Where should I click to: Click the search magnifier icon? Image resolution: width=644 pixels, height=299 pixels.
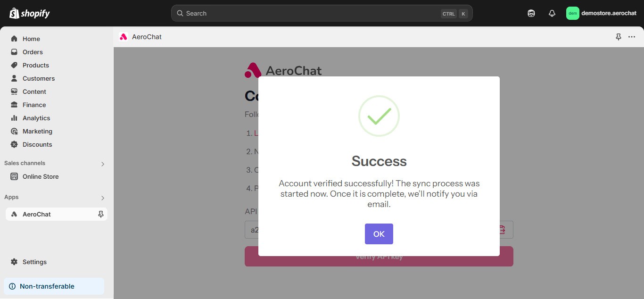coord(180,13)
